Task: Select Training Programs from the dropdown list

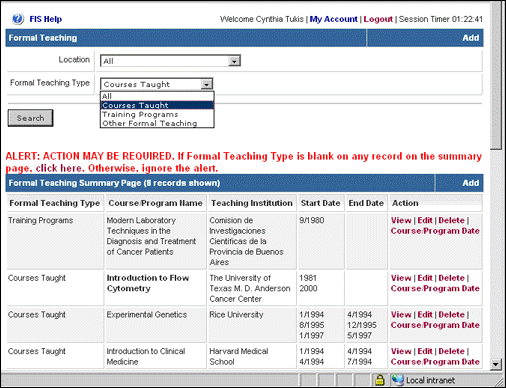Action: (x=157, y=114)
